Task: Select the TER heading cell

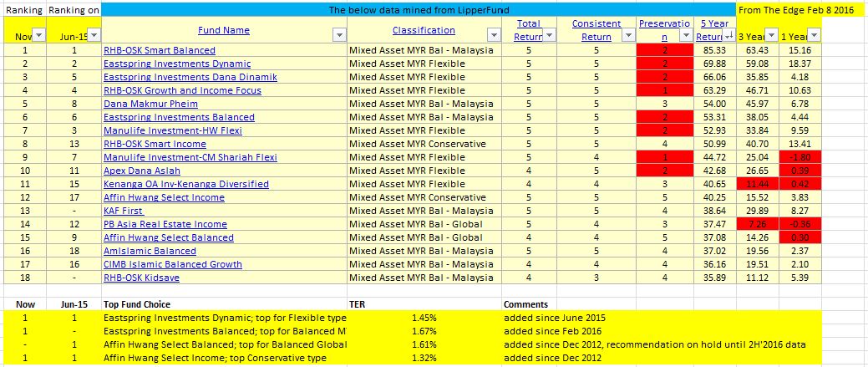Action: point(424,304)
